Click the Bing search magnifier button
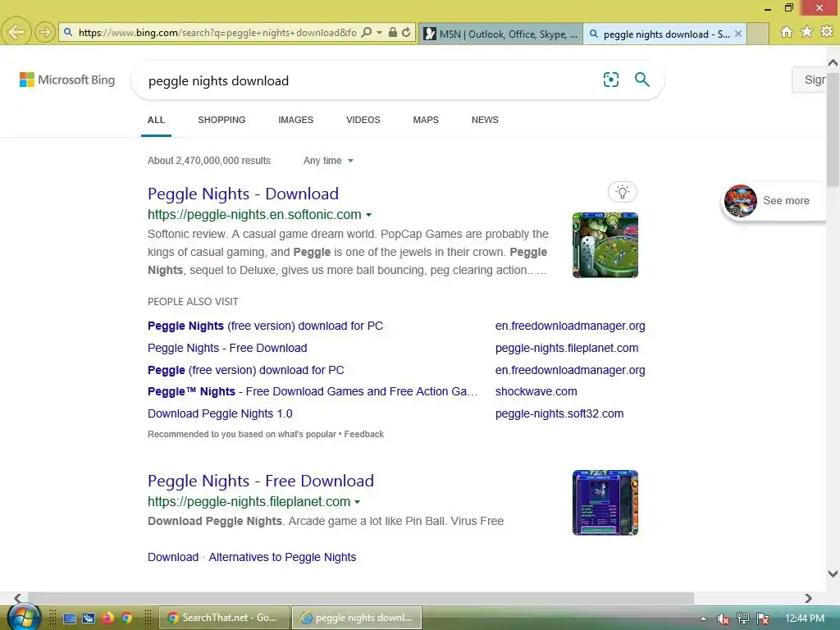Image resolution: width=840 pixels, height=630 pixels. pyautogui.click(x=641, y=80)
